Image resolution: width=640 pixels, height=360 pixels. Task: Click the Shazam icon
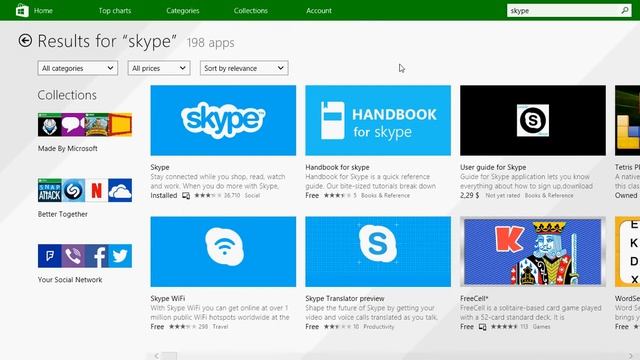(x=73, y=190)
